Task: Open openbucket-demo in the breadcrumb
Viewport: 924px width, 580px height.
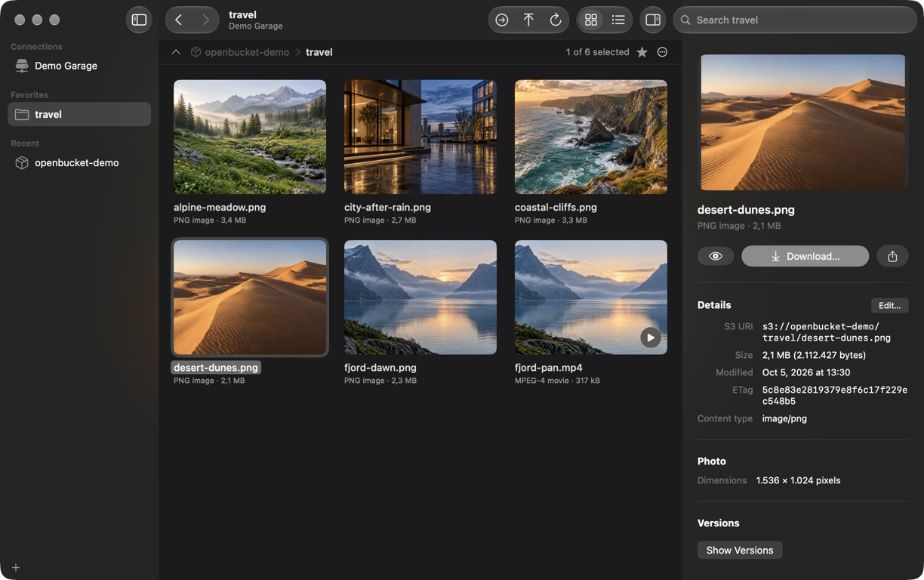Action: (x=247, y=52)
